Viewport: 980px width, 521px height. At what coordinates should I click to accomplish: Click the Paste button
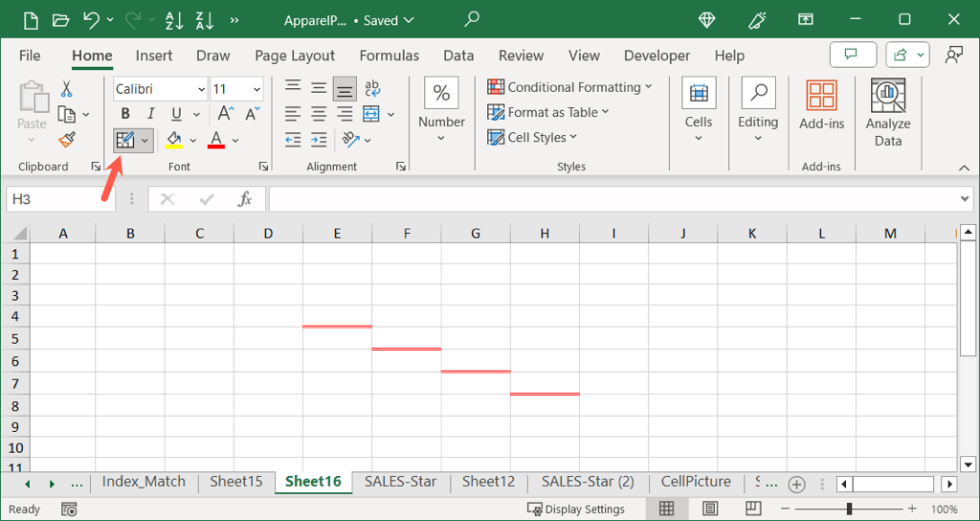tap(32, 105)
